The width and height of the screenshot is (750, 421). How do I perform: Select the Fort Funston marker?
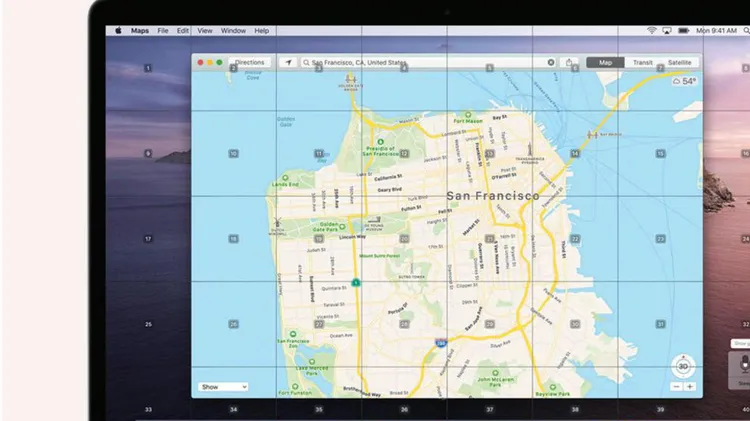tap(295, 386)
